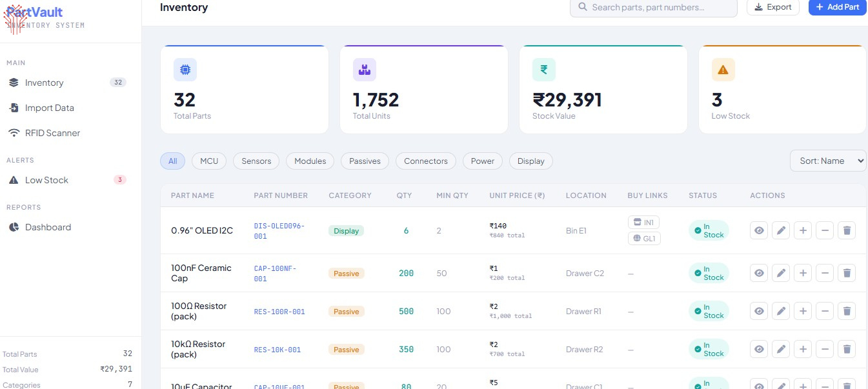Image resolution: width=868 pixels, height=389 pixels.
Task: Click In Stock status of 10kΩ Resistor
Action: tap(709, 349)
